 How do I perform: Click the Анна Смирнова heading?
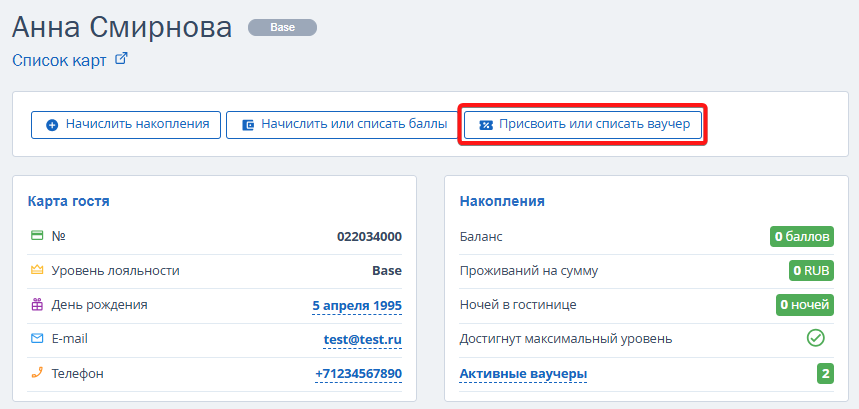(122, 27)
